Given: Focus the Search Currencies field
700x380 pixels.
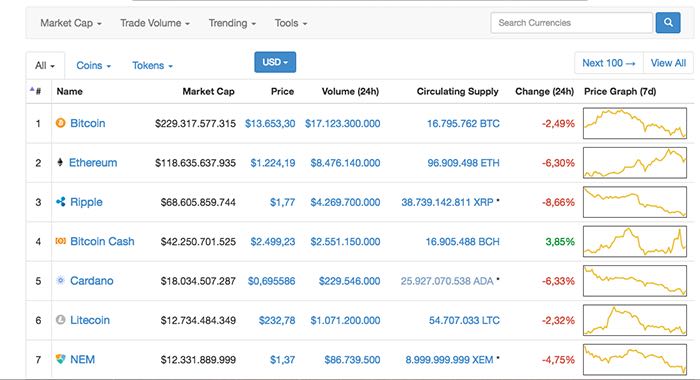Looking at the screenshot, I should click(571, 23).
